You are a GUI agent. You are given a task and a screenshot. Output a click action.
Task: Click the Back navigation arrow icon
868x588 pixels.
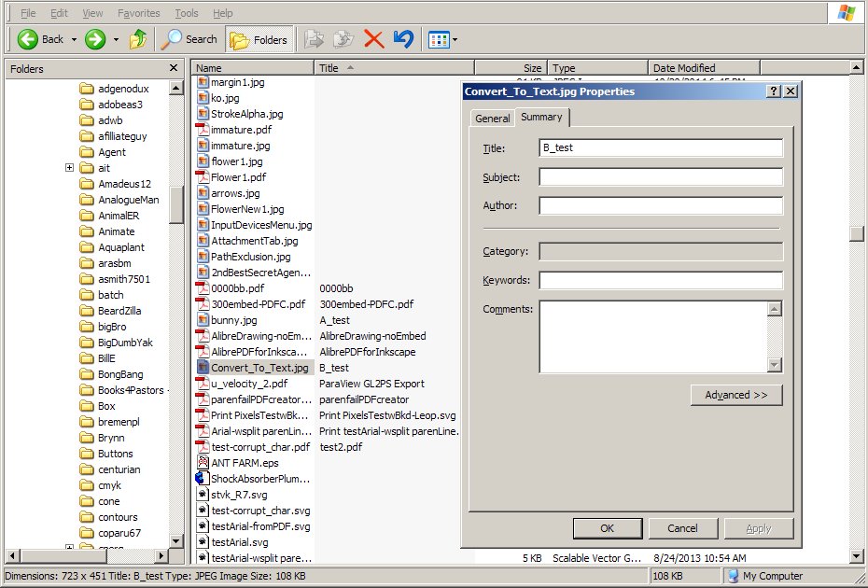pyautogui.click(x=27, y=39)
